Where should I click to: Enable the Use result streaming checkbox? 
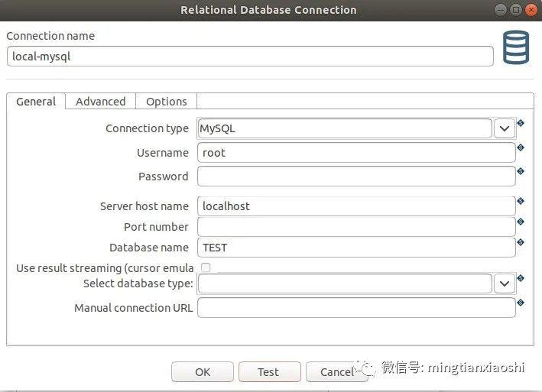[205, 267]
